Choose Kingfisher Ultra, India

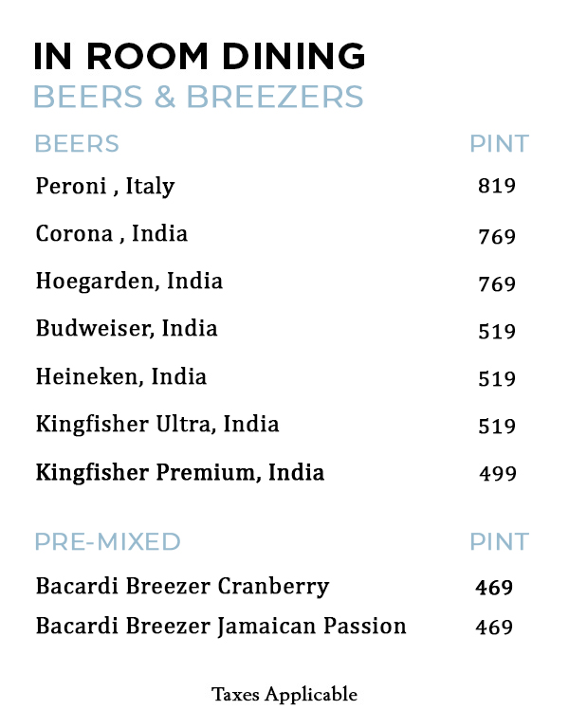[157, 424]
